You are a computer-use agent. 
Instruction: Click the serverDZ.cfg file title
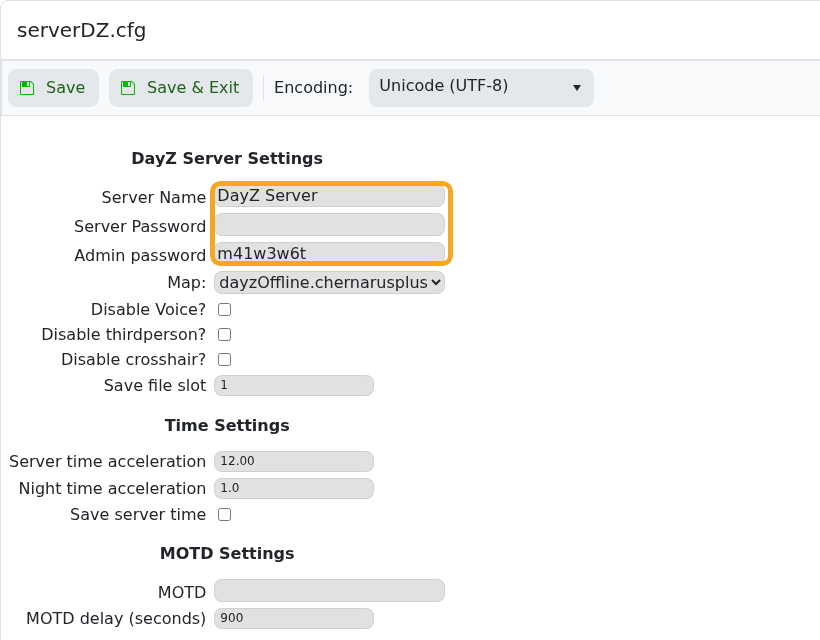(x=82, y=30)
